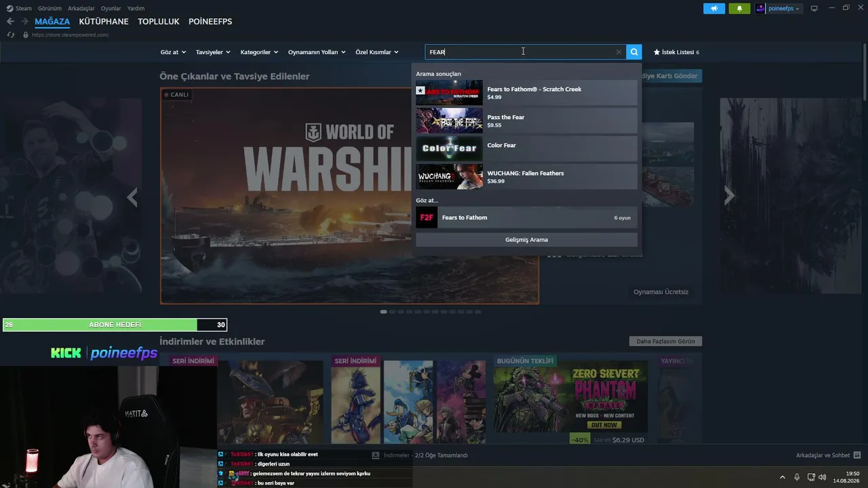Show the next featured game
868x488 pixels.
coord(729,196)
